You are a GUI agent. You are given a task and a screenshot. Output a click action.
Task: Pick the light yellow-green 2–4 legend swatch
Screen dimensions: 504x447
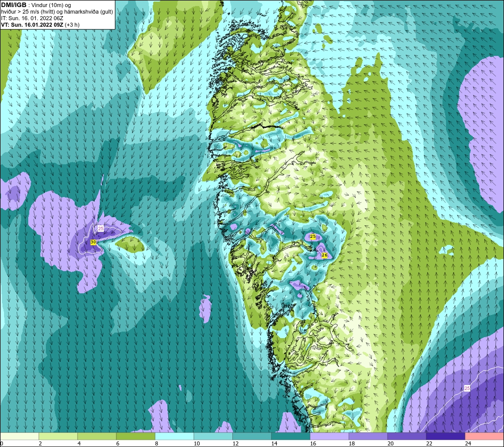58,436
